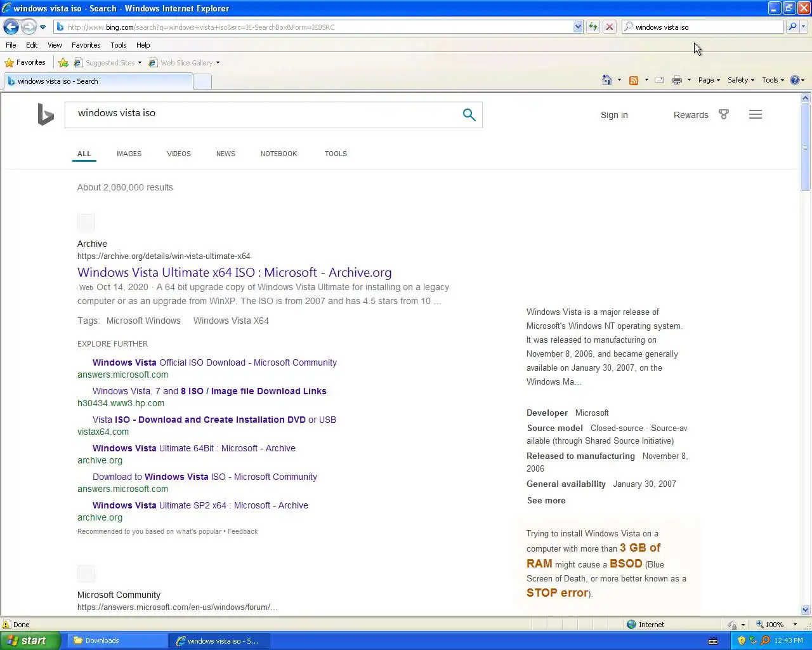Click the yellow security shield tray icon
The image size is (812, 650).
742,640
